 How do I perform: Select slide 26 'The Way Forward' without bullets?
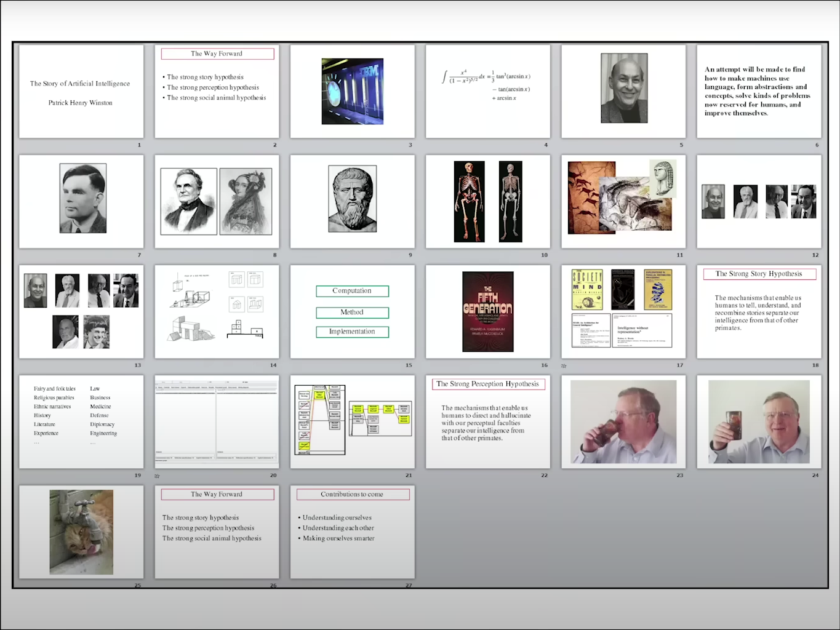click(x=217, y=532)
